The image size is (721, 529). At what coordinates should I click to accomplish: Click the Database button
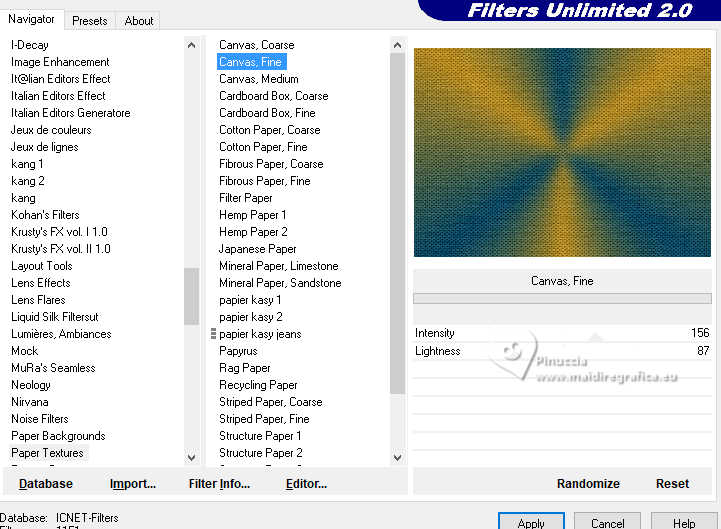(x=46, y=483)
